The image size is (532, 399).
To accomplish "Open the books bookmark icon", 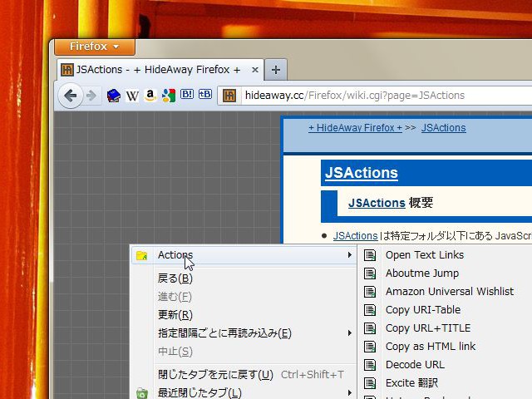I will coord(114,96).
